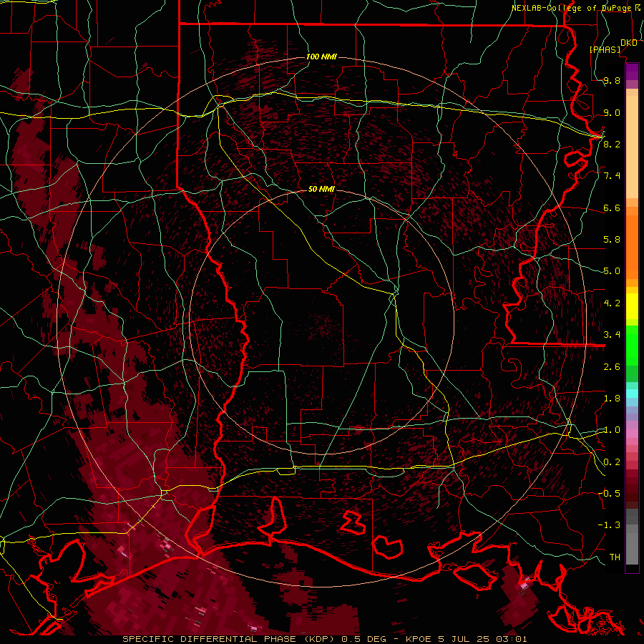
Task: Click the 3.4 value on the color scale
Action: click(612, 335)
